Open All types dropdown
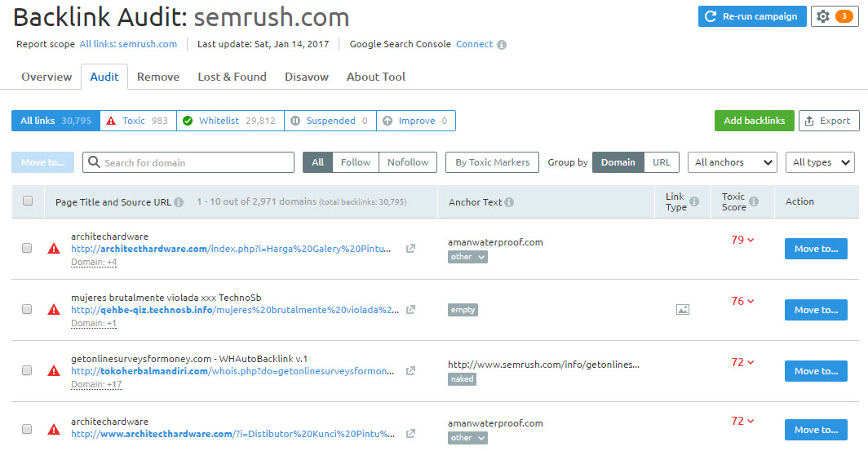 [x=820, y=162]
